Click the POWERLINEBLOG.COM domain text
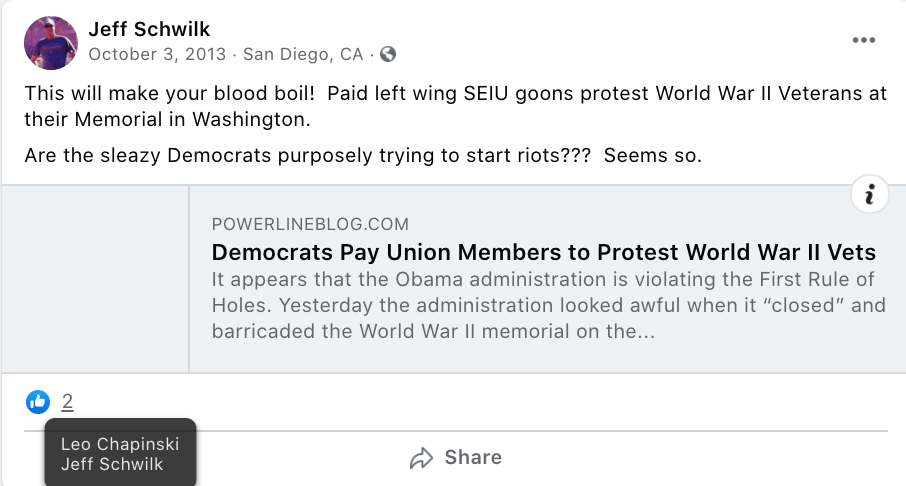Screen dimensions: 906x486 (x=310, y=224)
